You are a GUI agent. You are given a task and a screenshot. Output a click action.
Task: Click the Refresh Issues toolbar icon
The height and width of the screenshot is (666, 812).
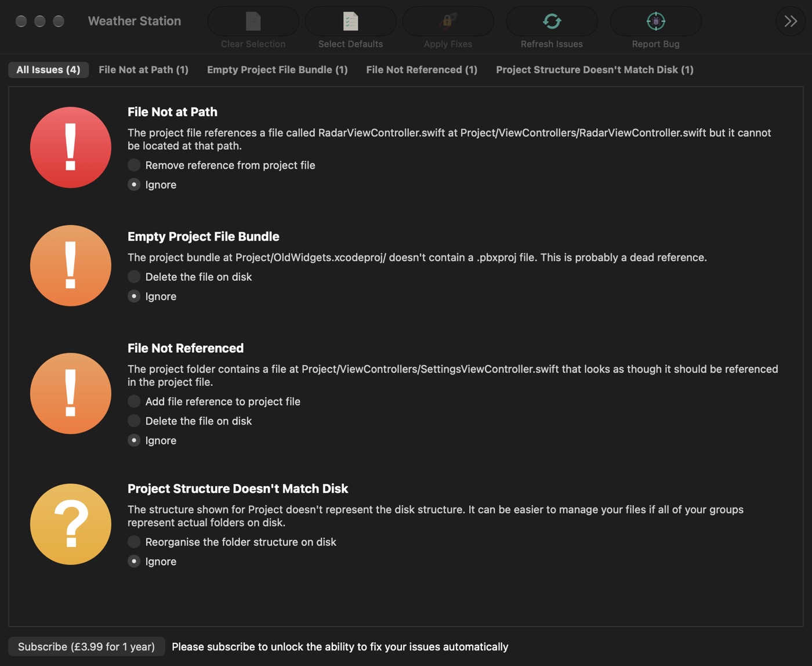pos(552,21)
